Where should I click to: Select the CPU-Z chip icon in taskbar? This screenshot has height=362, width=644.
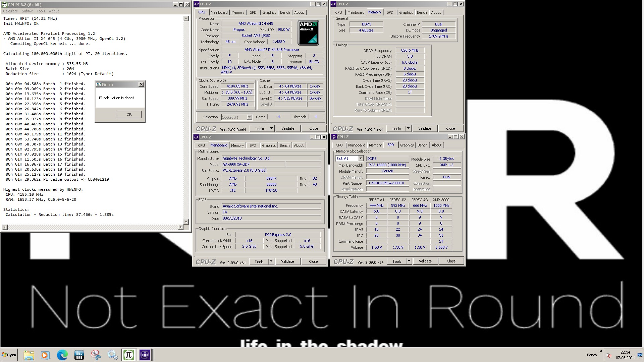pos(145,355)
